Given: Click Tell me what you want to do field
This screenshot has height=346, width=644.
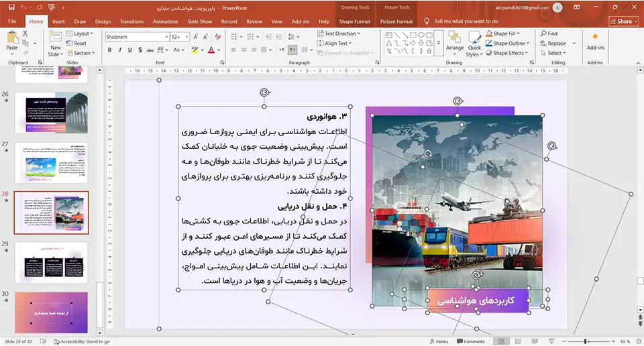Looking at the screenshot, I should tap(466, 21).
